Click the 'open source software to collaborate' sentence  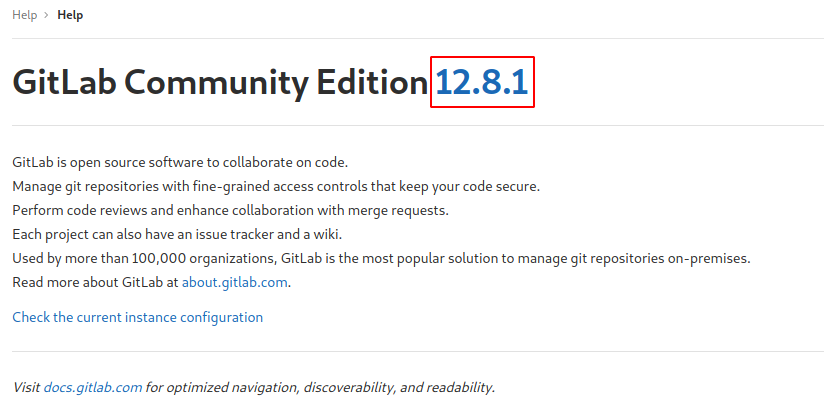(180, 162)
